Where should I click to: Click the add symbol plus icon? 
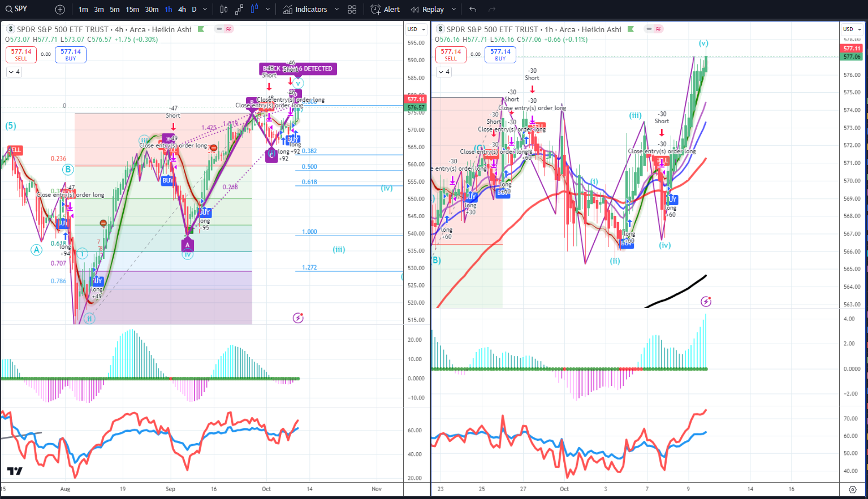(x=60, y=10)
